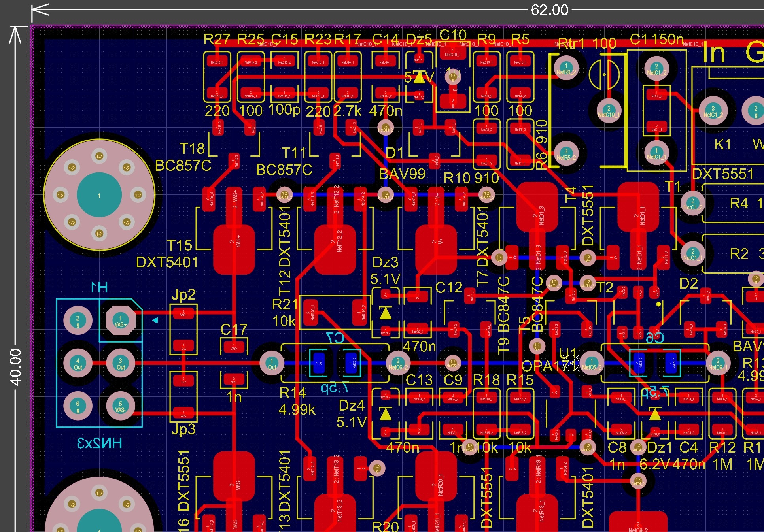
Task: Click Rtr1 pad 1 on net NetR9_2
Action: click(566, 68)
